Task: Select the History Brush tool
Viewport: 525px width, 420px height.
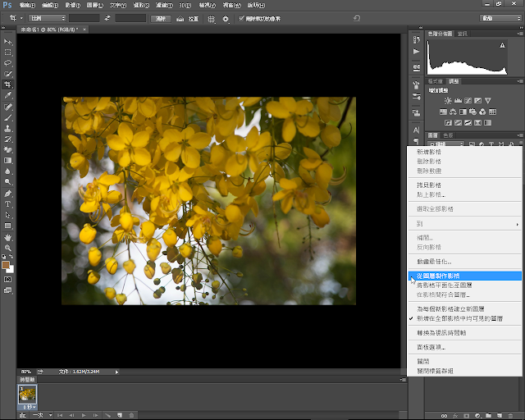Action: (x=7, y=139)
